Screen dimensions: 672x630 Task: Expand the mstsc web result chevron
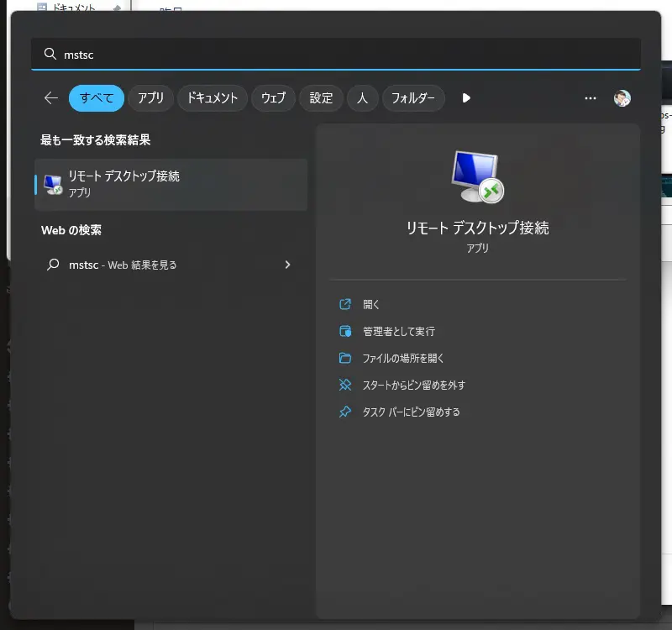287,265
